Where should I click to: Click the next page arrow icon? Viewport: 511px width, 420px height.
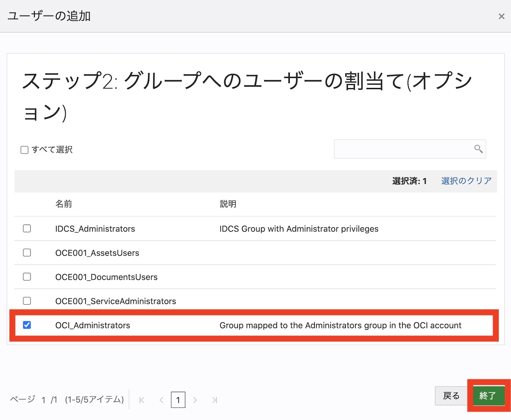195,400
